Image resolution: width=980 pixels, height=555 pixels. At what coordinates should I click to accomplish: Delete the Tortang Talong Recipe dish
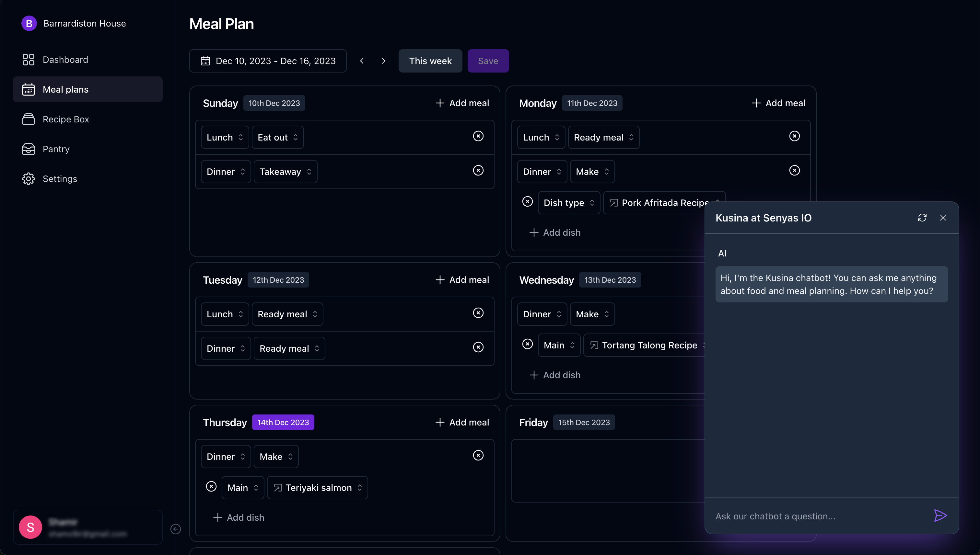[x=527, y=344]
